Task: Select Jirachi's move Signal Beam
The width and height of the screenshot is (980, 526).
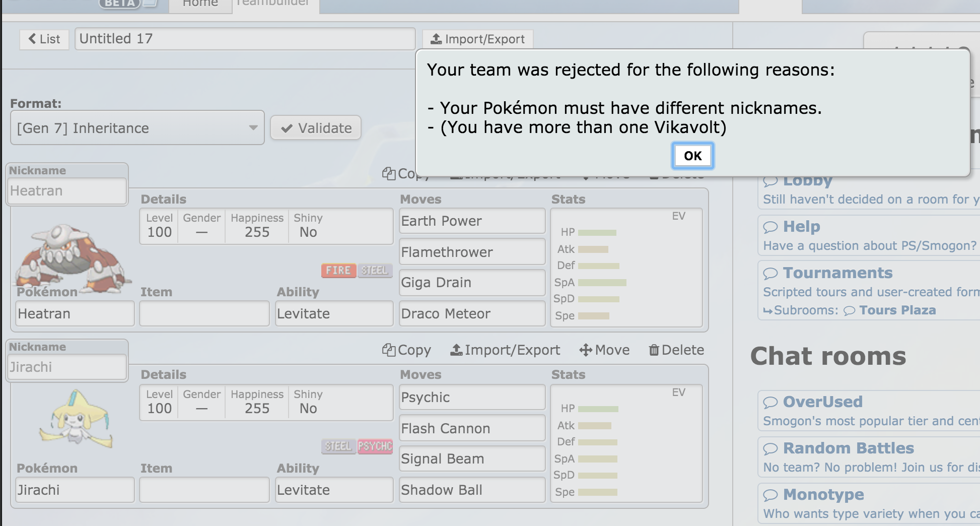Action: pos(472,459)
